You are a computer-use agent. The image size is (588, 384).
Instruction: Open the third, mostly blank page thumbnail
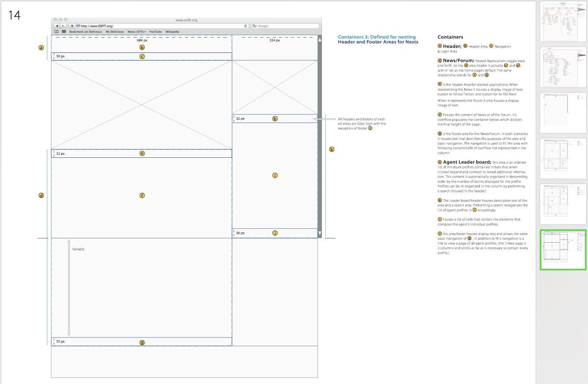[563, 113]
